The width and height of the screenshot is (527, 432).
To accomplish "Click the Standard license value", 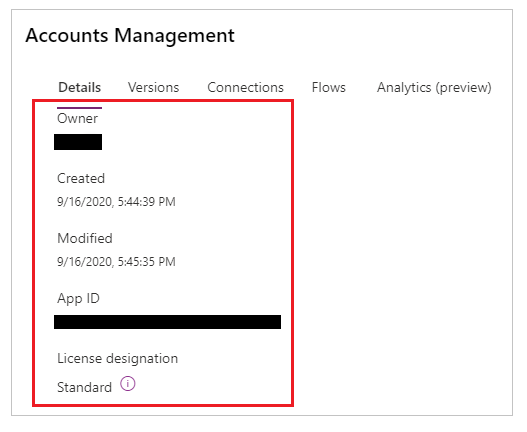I will (x=84, y=387).
